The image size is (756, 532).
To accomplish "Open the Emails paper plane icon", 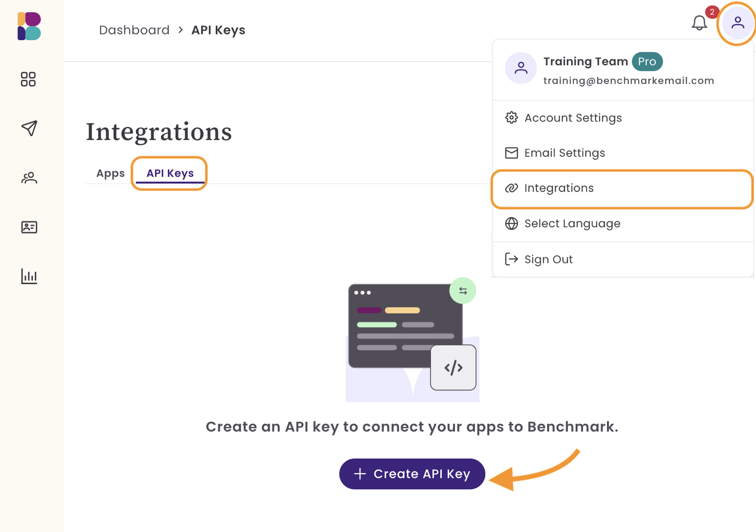I will point(29,128).
